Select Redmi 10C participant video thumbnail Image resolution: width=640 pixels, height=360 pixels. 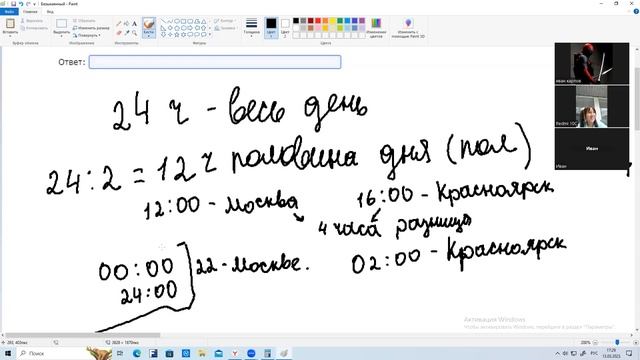[x=592, y=106]
